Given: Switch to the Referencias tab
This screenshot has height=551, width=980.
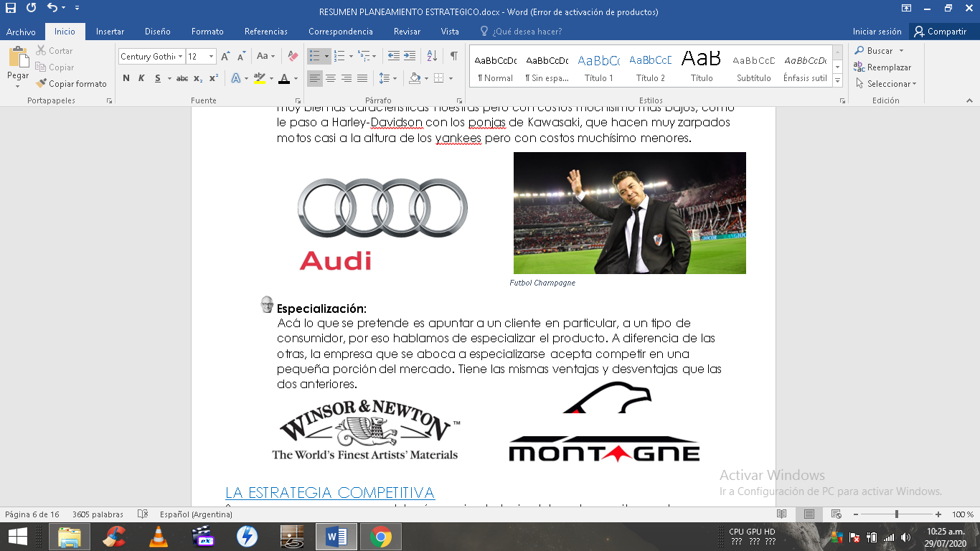Looking at the screenshot, I should pyautogui.click(x=265, y=32).
